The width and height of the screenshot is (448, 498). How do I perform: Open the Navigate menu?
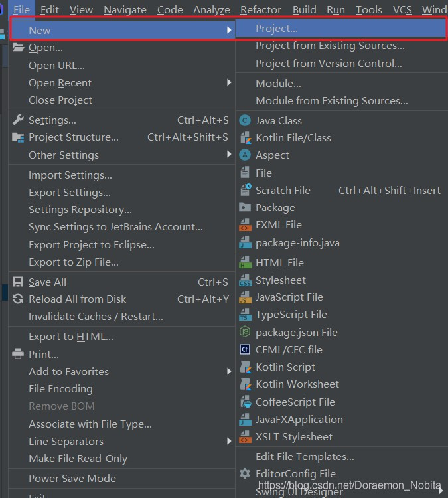point(125,9)
